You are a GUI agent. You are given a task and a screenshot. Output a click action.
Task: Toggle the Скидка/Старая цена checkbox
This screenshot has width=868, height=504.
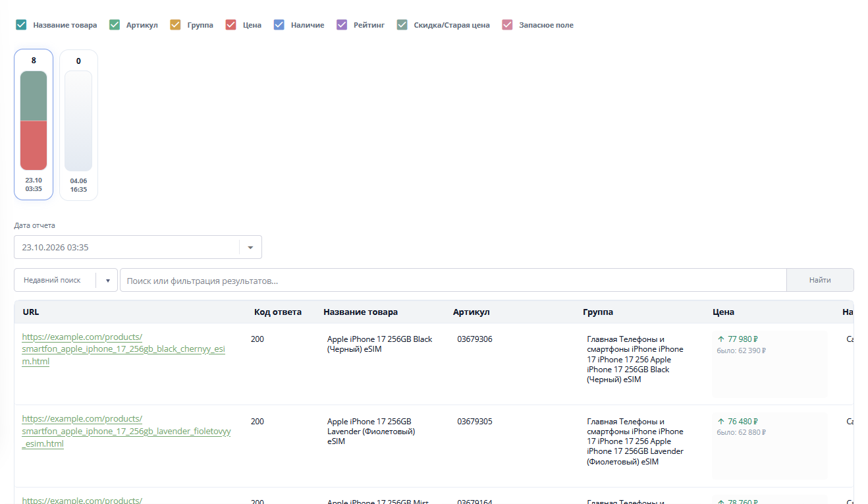[x=402, y=25]
